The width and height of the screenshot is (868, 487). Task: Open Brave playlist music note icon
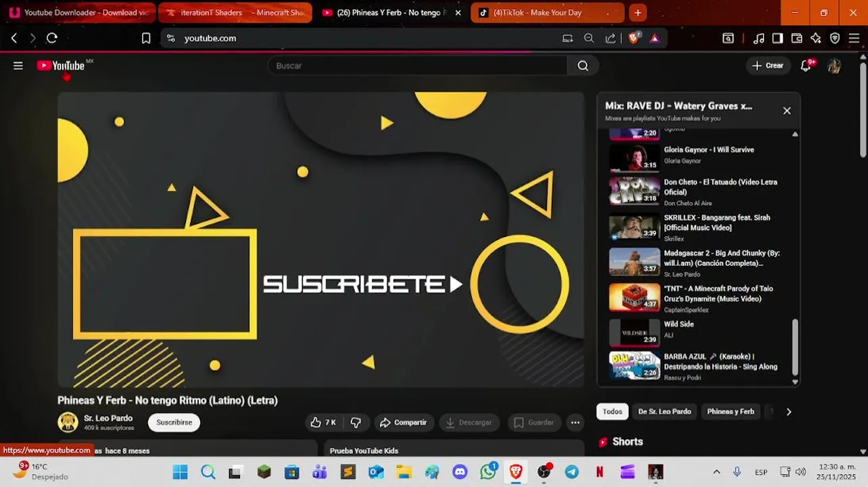click(759, 39)
